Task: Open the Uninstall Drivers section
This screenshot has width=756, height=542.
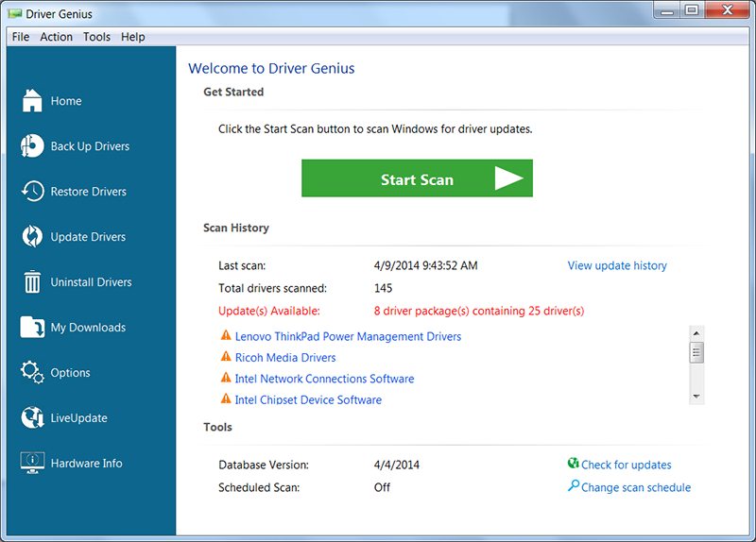Action: click(91, 282)
